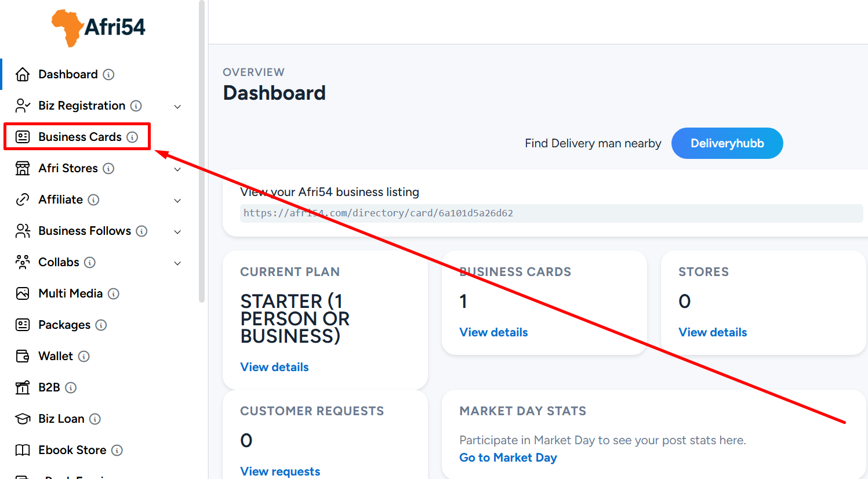Click the Afri Stores shop icon
This screenshot has width=868, height=479.
tap(23, 168)
